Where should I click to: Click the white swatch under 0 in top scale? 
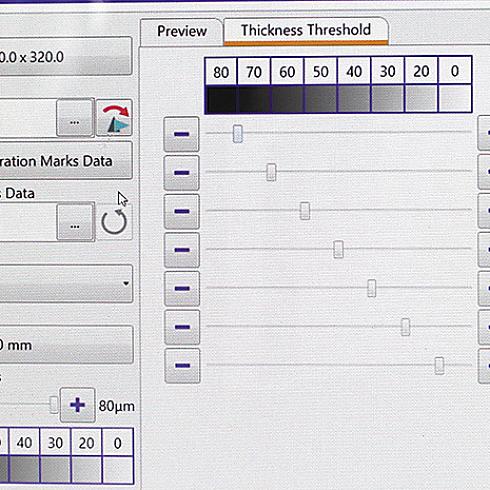[x=455, y=99]
